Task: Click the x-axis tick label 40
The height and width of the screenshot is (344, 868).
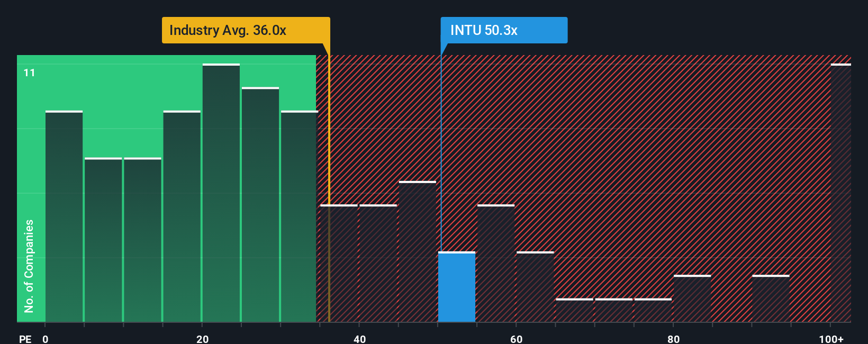Action: coord(359,339)
